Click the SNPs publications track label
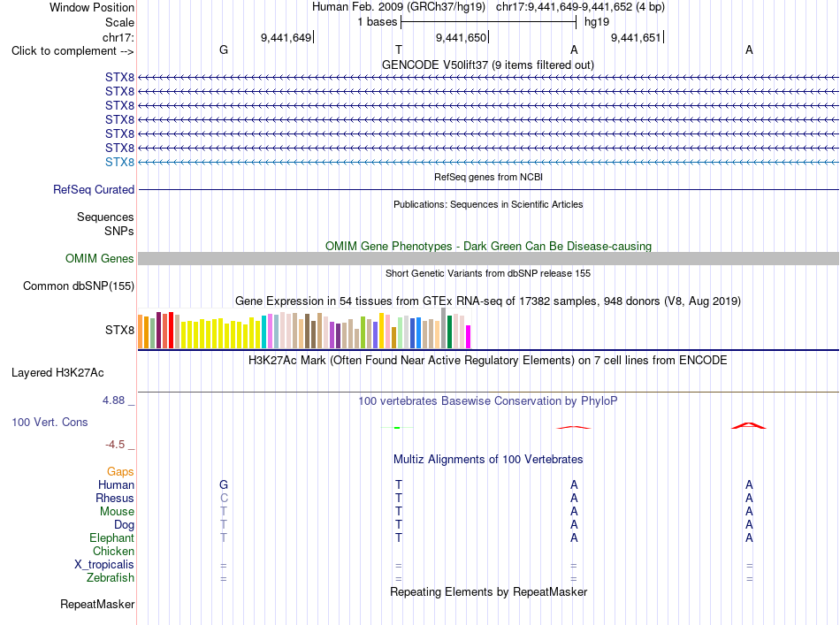Screen dimensions: 840x625 pos(119,231)
